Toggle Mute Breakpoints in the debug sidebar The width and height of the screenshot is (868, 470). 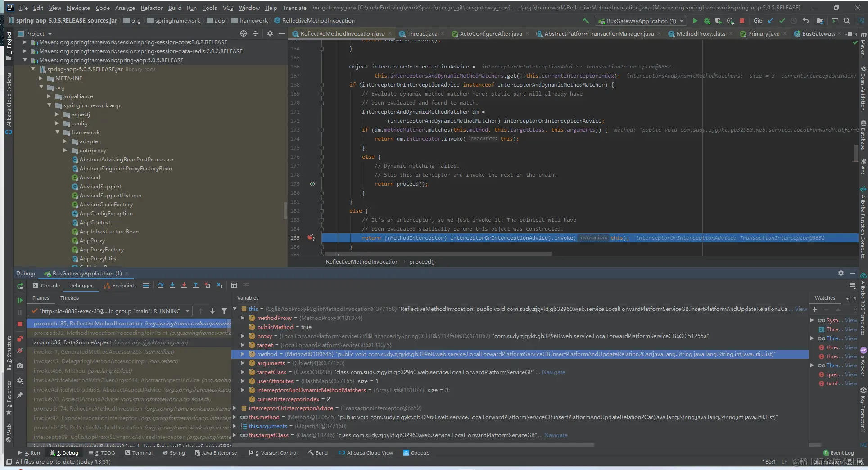(20, 351)
